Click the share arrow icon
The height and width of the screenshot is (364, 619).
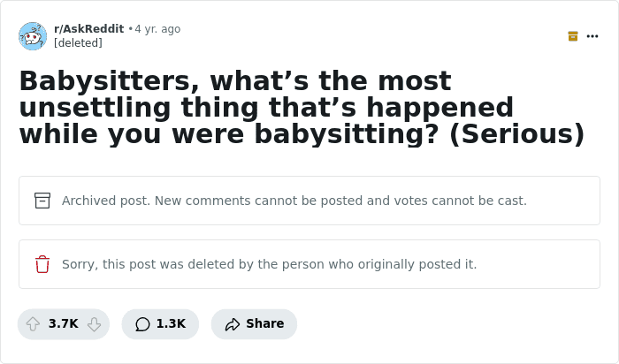pos(233,324)
